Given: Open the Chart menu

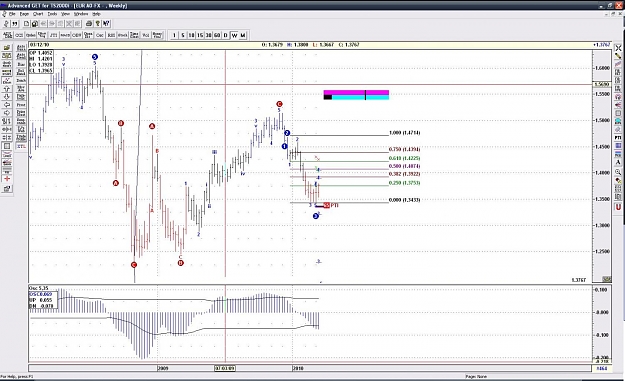Looking at the screenshot, I should (38, 14).
